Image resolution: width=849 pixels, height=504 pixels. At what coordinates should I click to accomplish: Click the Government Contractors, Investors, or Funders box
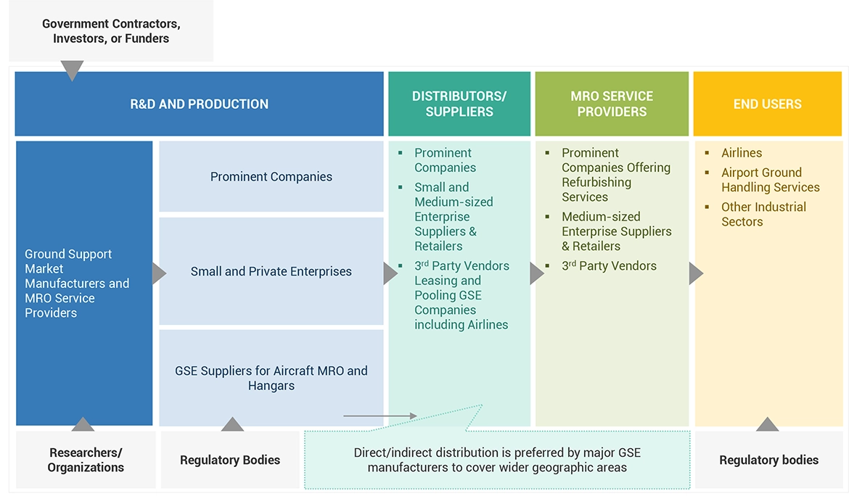(x=111, y=30)
